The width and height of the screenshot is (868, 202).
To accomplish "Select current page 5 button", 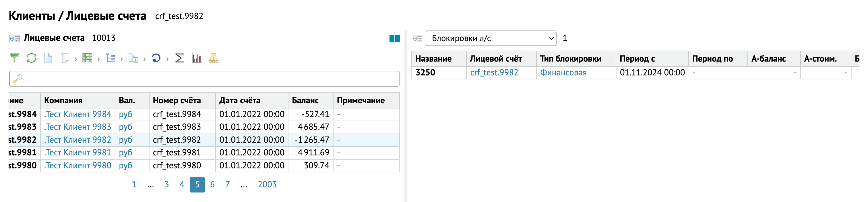I will 197,184.
